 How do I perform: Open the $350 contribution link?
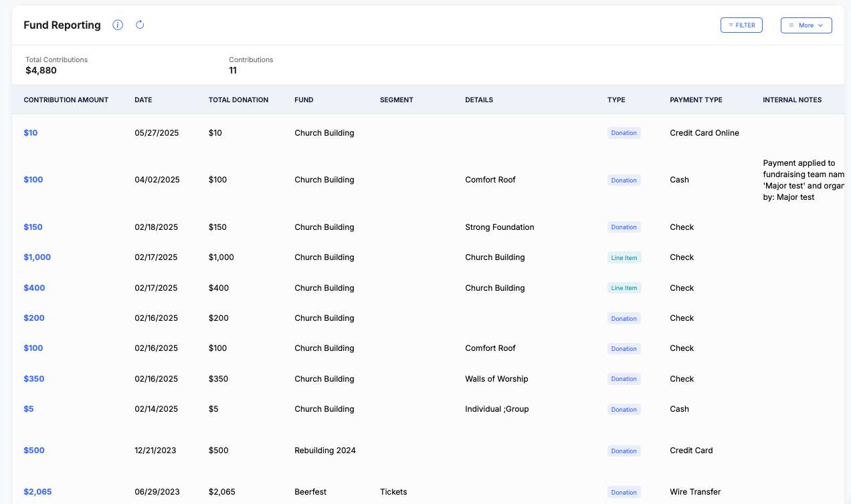[34, 379]
